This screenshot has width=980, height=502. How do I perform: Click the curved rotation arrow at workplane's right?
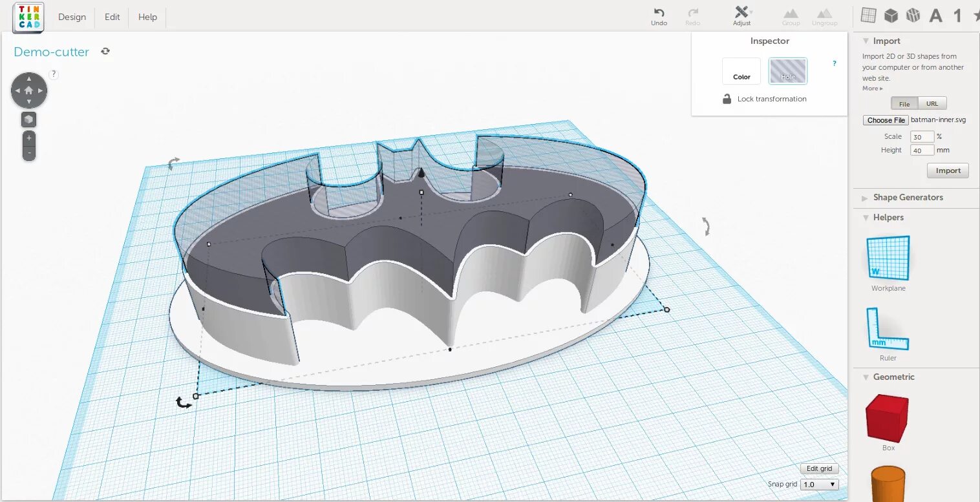click(706, 226)
